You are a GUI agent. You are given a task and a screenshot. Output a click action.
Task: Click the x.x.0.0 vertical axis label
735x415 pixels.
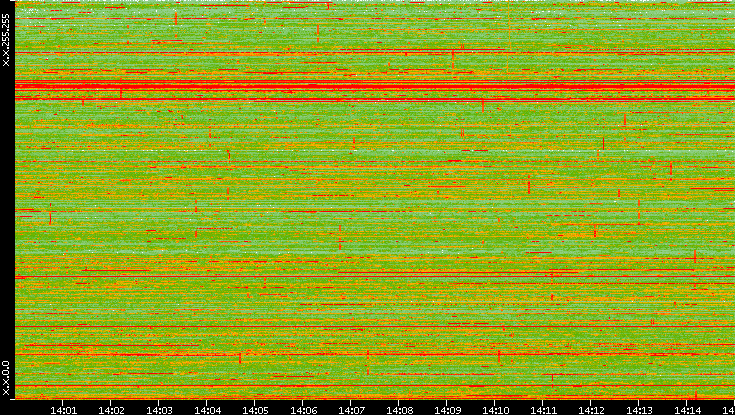pos(6,378)
